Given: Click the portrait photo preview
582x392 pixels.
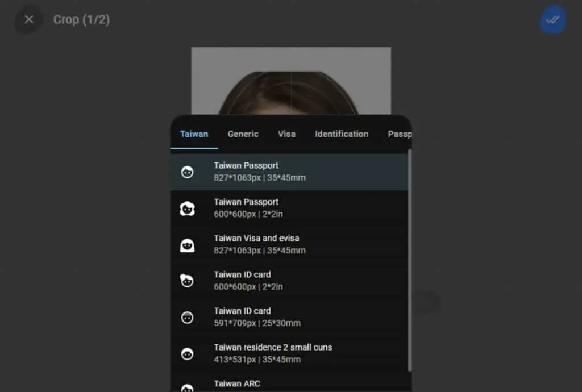Looking at the screenshot, I should click(291, 81).
